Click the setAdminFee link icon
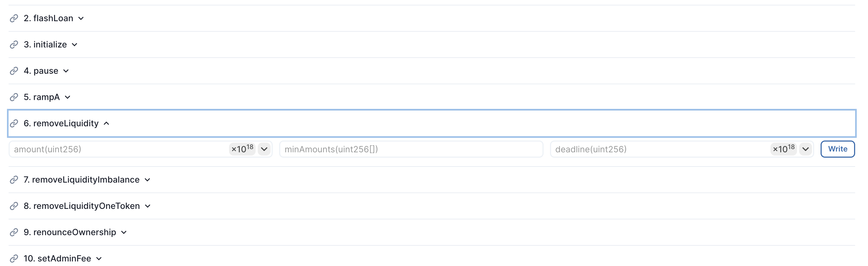This screenshot has height=266, width=868. 14,258
